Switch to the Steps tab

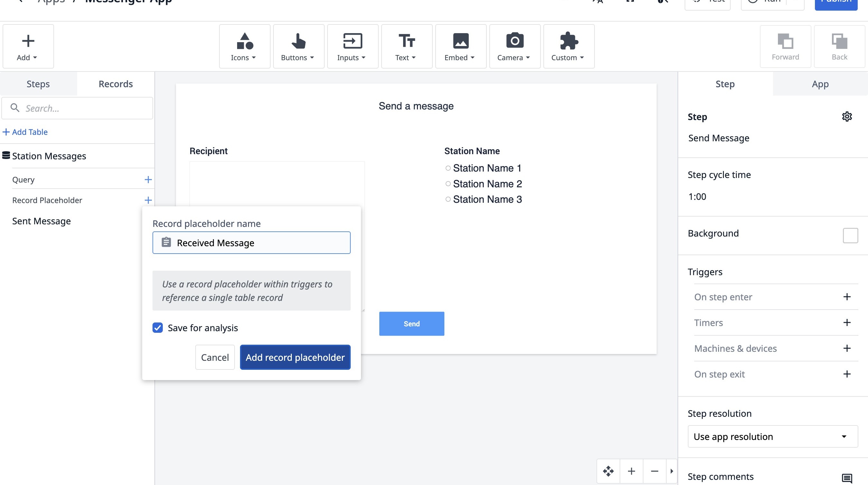[x=38, y=84]
